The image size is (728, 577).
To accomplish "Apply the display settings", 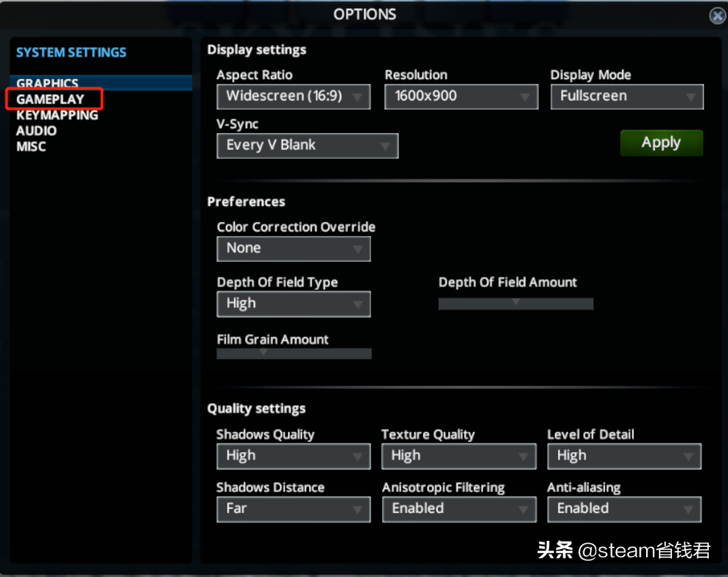I will [x=662, y=143].
